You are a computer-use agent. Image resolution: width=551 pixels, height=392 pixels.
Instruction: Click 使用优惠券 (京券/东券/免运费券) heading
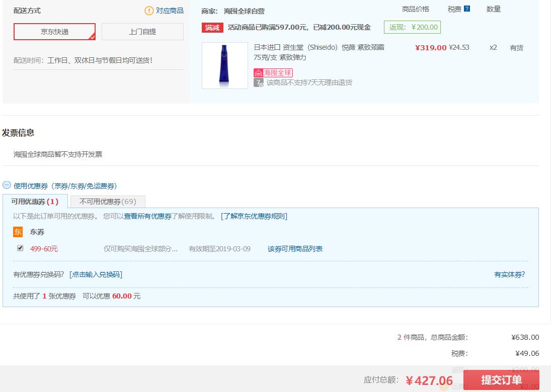click(65, 186)
